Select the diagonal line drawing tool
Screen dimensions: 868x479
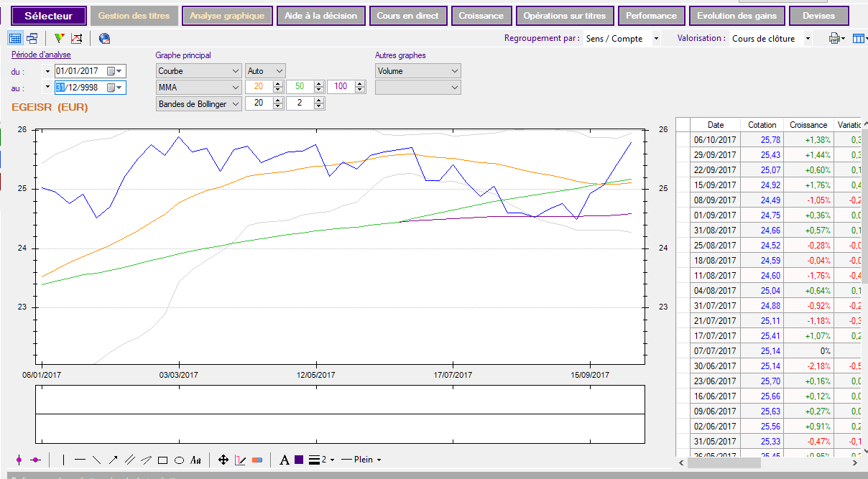(96, 460)
